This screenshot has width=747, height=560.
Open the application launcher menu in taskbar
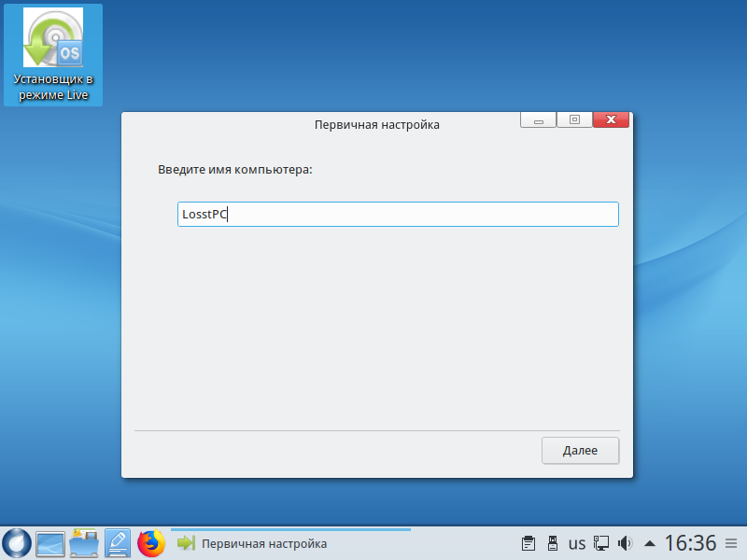pyautogui.click(x=17, y=542)
